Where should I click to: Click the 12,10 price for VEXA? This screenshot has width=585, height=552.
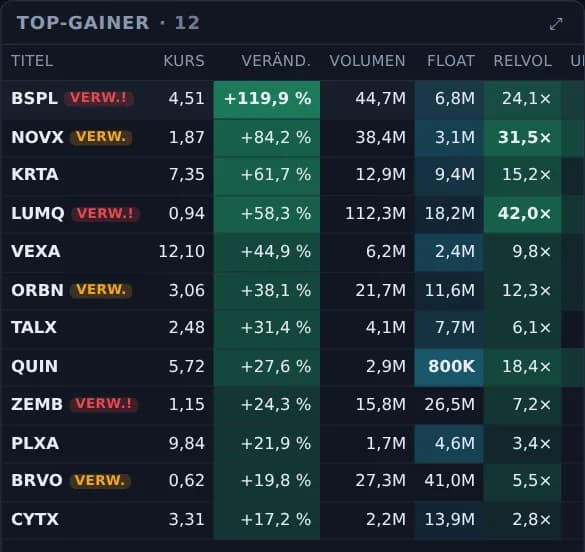tap(182, 252)
